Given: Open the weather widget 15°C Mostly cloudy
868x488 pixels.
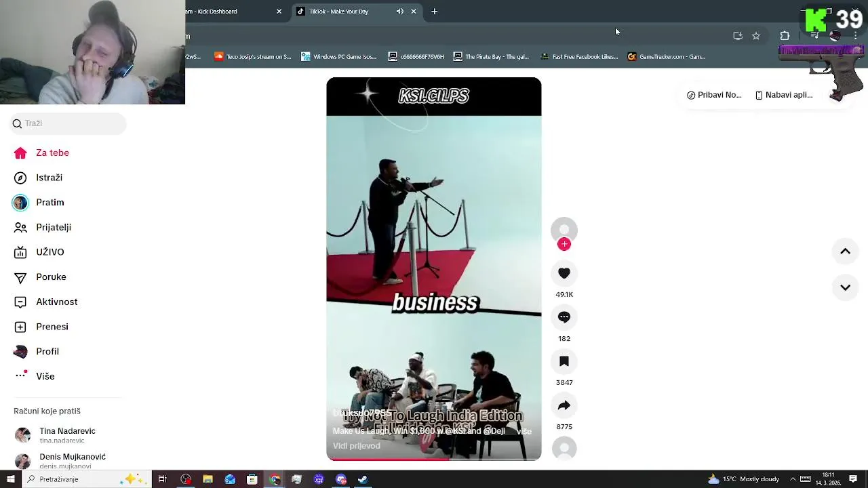Looking at the screenshot, I should (744, 479).
